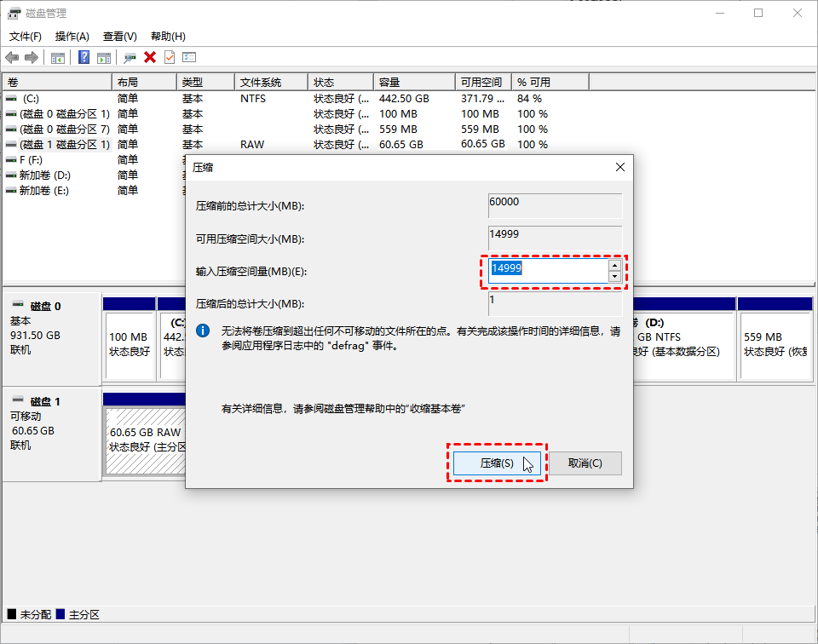Sort by the 卷 column header

pyautogui.click(x=57, y=83)
